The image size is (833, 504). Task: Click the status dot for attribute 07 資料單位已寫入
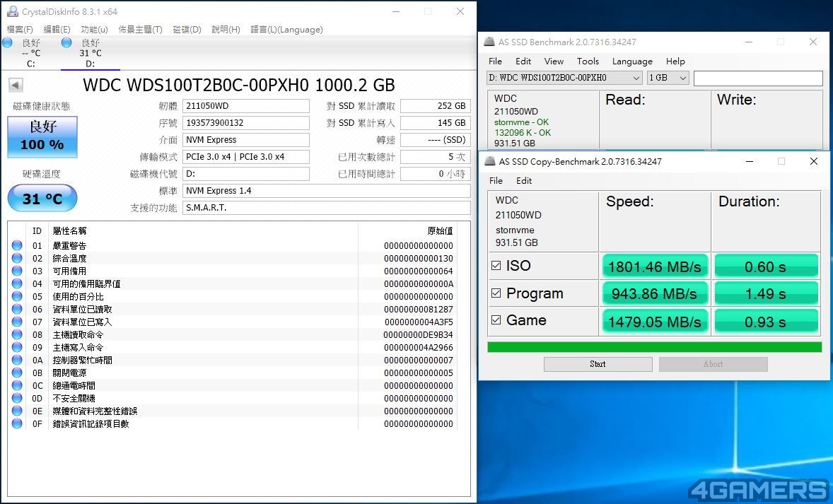click(17, 322)
